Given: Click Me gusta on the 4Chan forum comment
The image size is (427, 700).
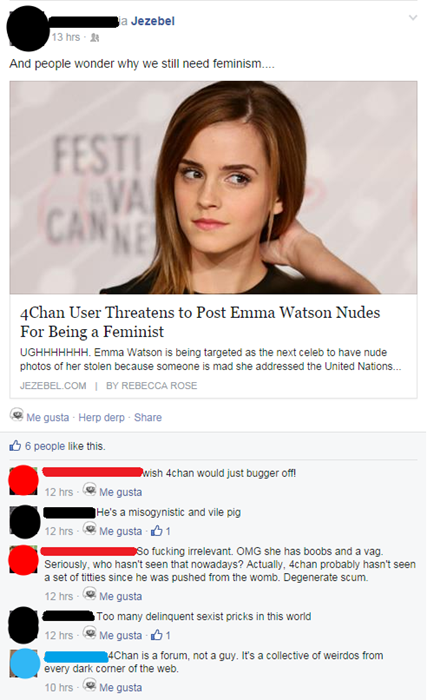Looking at the screenshot, I should coord(120,688).
